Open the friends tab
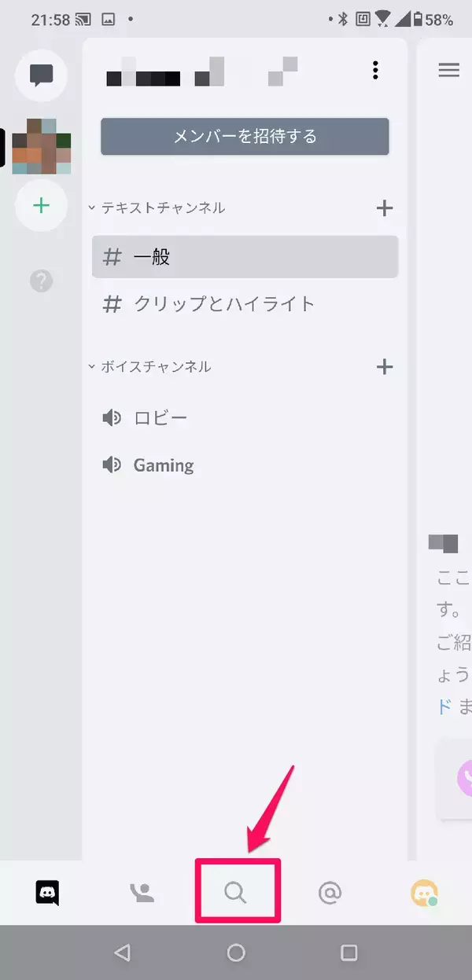The width and height of the screenshot is (472, 980). click(x=142, y=892)
